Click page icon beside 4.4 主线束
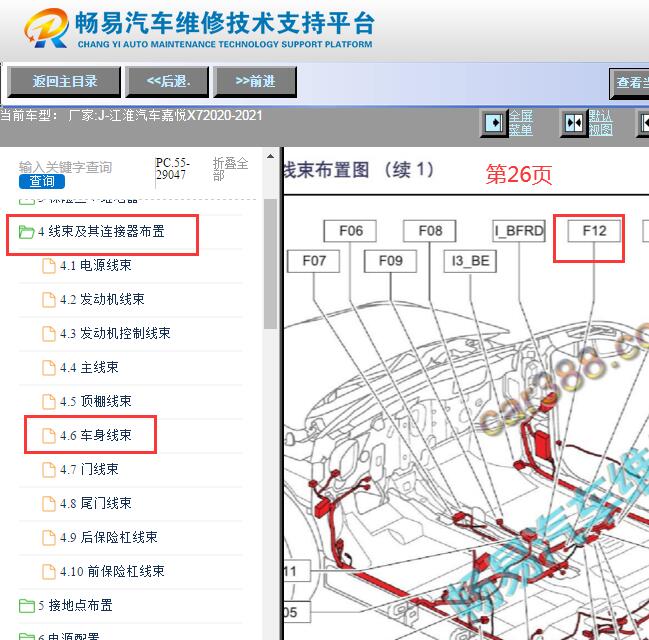 tap(49, 368)
